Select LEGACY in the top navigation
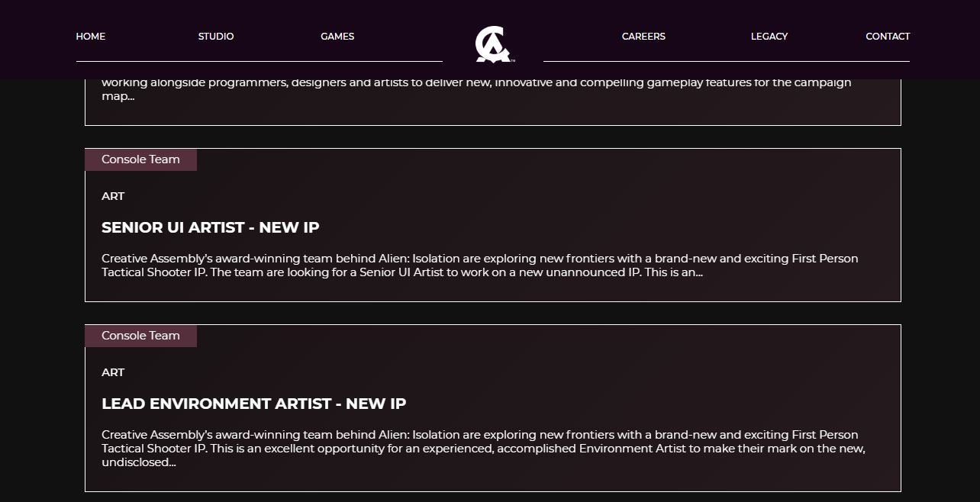The height and width of the screenshot is (502, 980). [x=769, y=37]
